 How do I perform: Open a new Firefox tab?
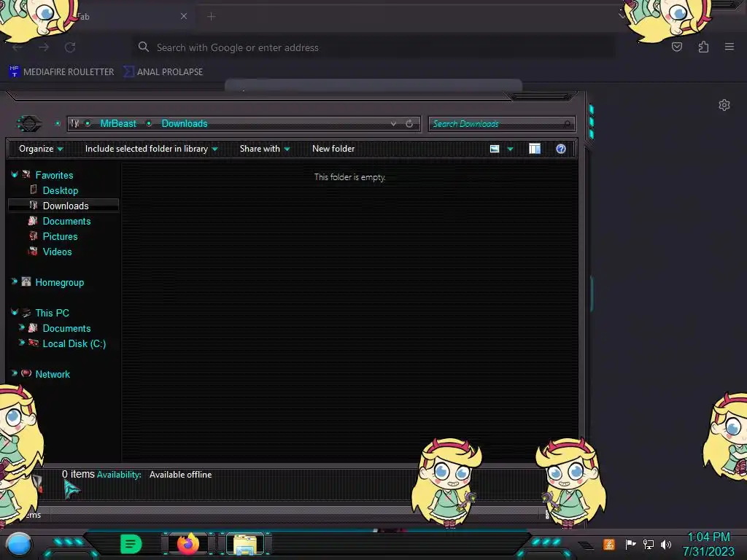click(x=211, y=17)
